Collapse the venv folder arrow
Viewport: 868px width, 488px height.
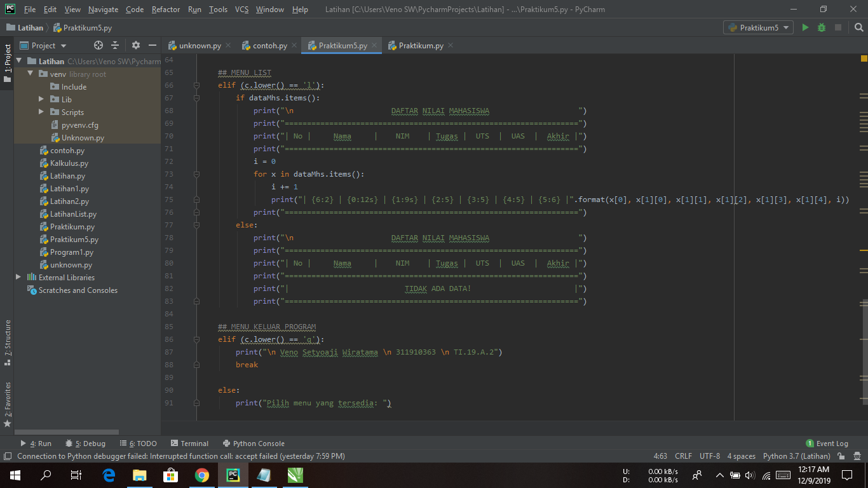(30, 74)
